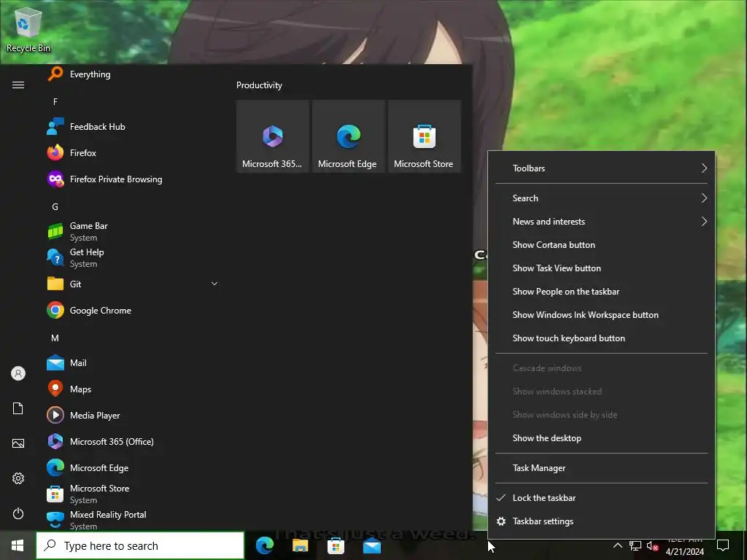Toggle Show touch keyboard button

(x=601, y=338)
